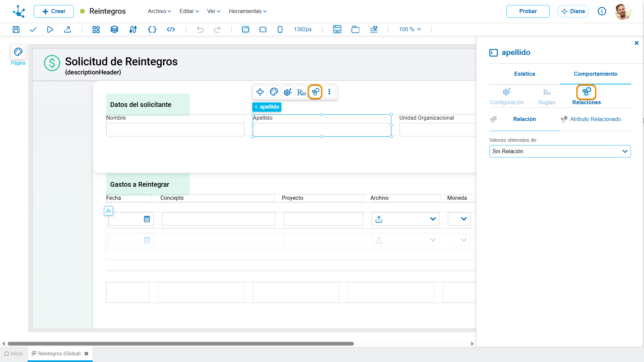Switch to the Estética tab
This screenshot has height=362, width=644.
click(x=525, y=74)
